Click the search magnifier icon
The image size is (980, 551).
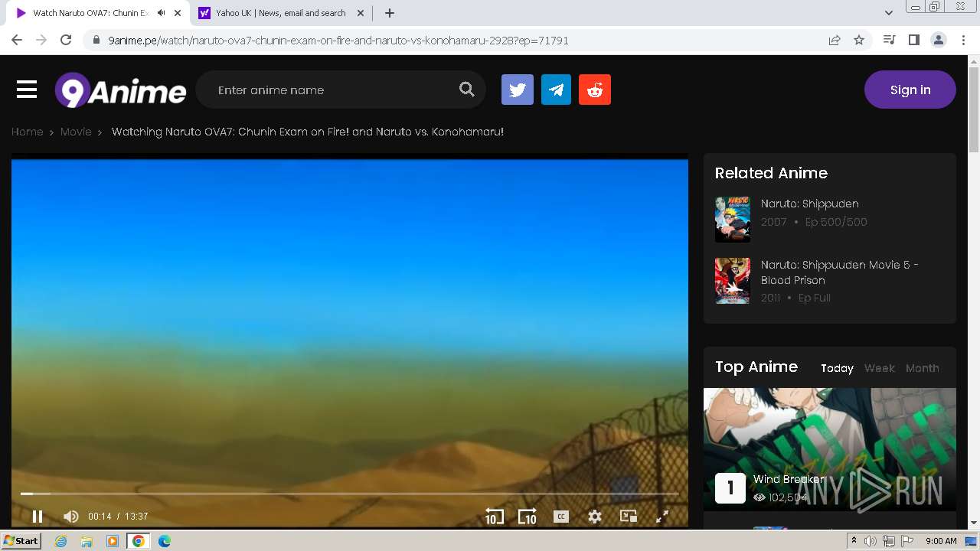467,90
